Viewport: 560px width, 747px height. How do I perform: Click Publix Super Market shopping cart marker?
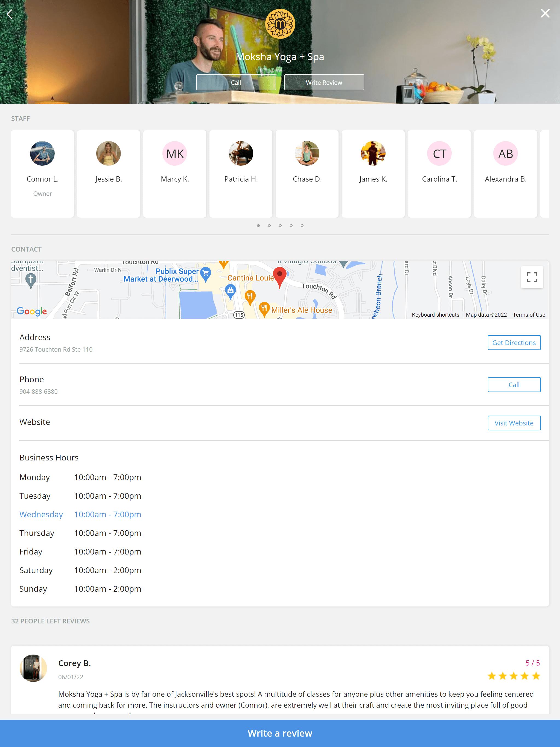tap(206, 274)
